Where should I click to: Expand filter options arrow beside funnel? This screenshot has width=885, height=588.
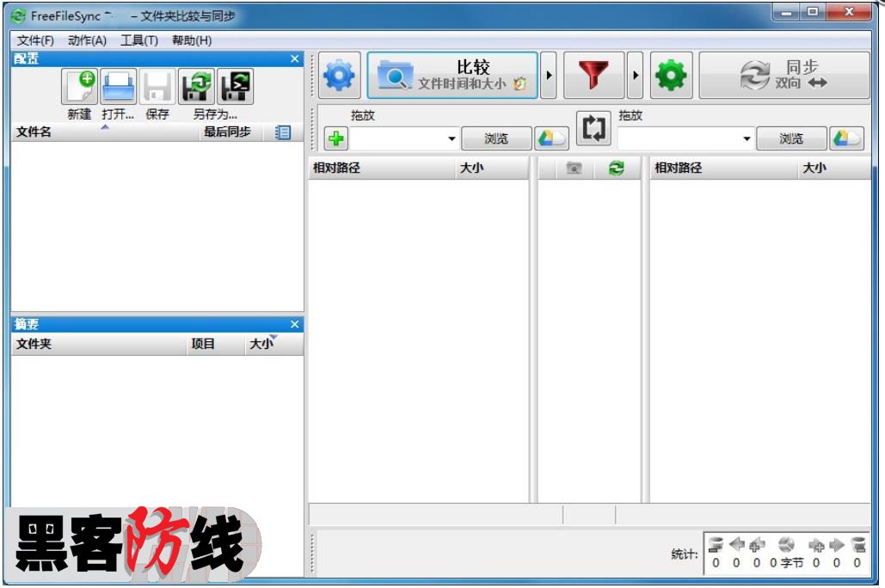(x=636, y=75)
